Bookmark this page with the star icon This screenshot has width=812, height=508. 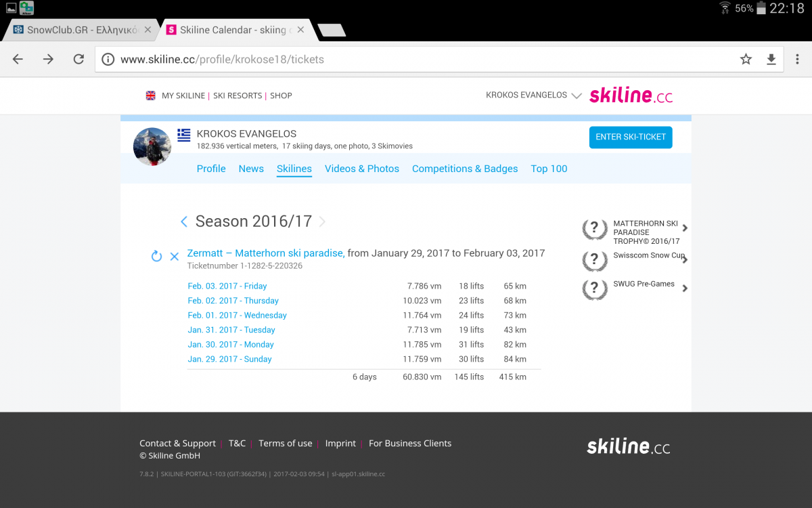(x=746, y=59)
